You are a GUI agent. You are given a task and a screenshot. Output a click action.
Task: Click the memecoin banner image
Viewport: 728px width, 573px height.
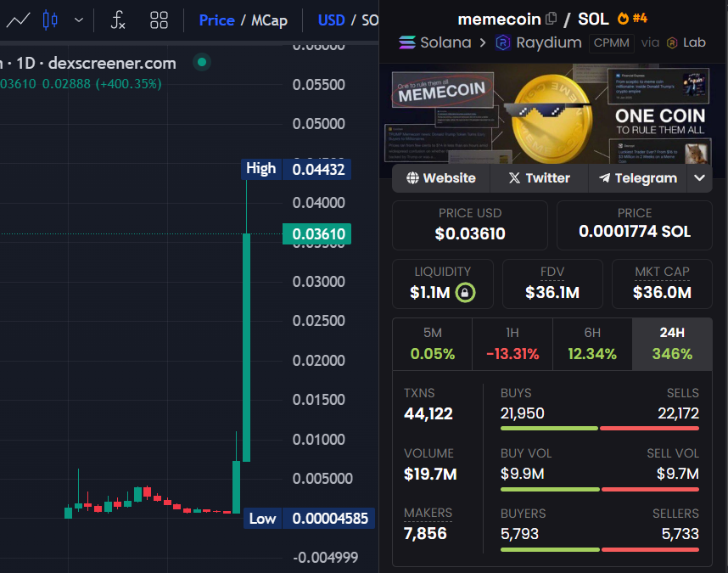pyautogui.click(x=552, y=115)
